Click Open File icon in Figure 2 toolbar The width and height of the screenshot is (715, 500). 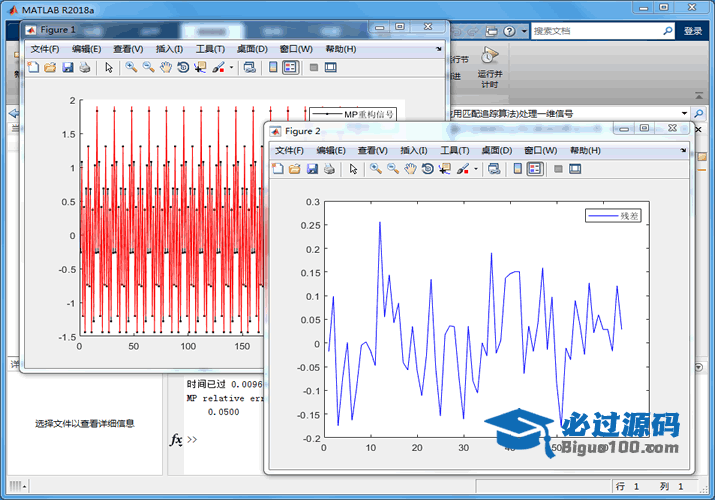tap(295, 169)
